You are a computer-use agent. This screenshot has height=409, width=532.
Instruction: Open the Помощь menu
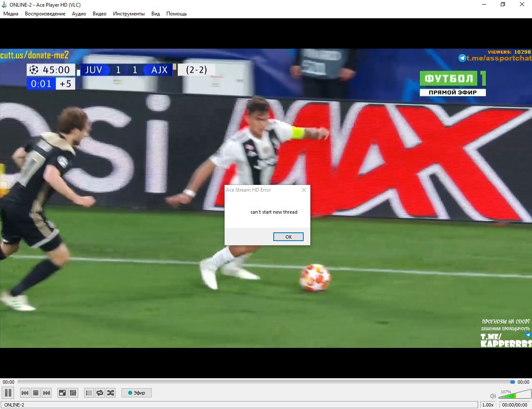(x=176, y=14)
